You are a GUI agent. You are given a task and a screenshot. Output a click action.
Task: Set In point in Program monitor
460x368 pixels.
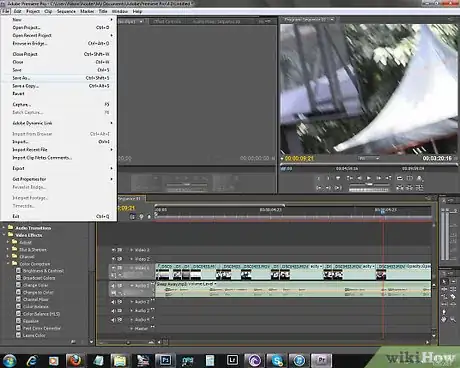point(318,178)
